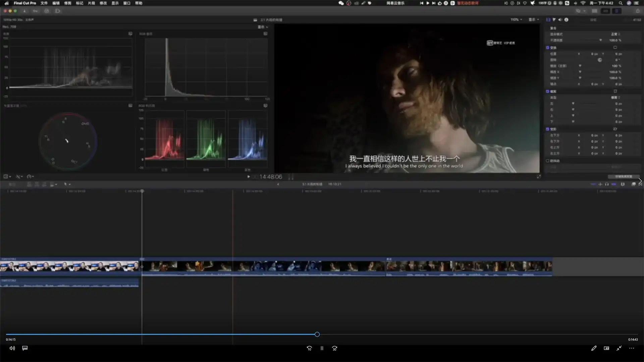644x362 pixels.
Task: Open the 文件 (File) menu
Action: 44,3
